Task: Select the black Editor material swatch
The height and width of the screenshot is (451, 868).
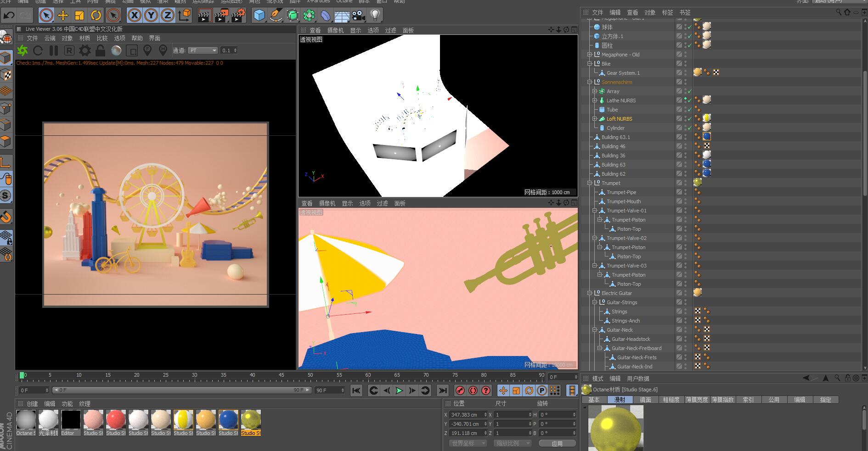Action: [x=71, y=423]
